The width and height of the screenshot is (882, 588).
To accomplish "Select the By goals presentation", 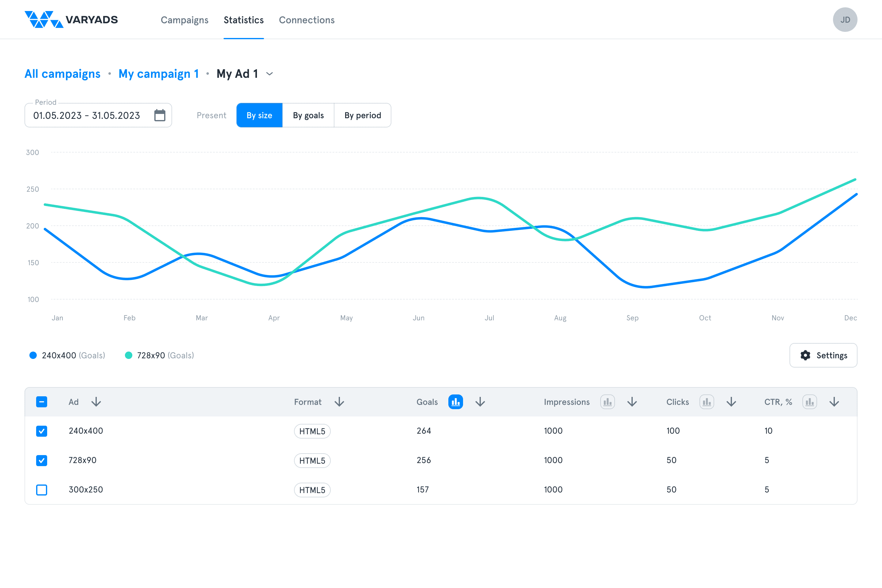I will (x=308, y=115).
